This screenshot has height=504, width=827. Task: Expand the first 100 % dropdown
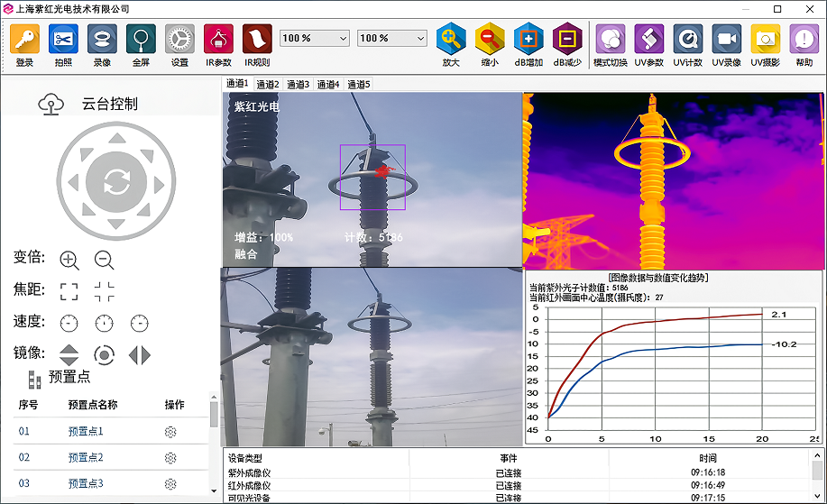341,39
